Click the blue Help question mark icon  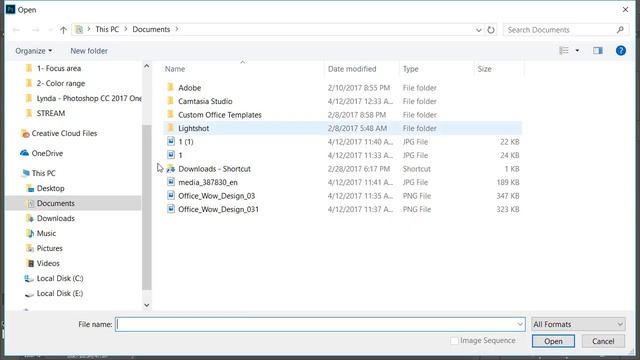pos(621,51)
